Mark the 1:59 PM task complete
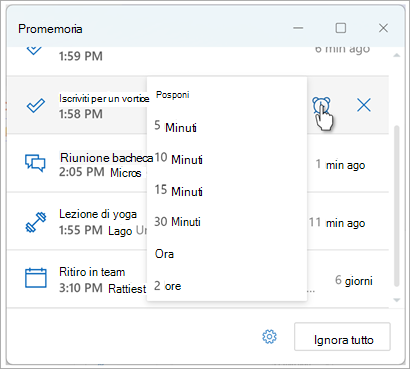410x369 pixels. [x=34, y=50]
